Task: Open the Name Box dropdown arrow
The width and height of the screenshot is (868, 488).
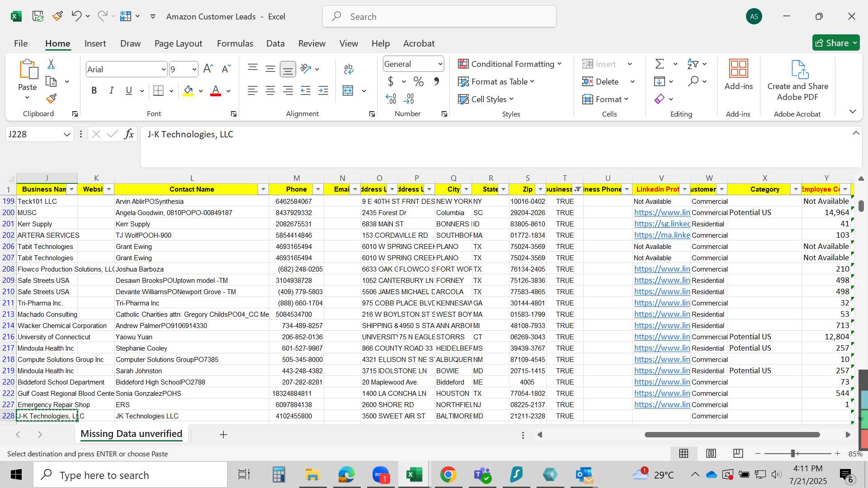Action: 67,134
